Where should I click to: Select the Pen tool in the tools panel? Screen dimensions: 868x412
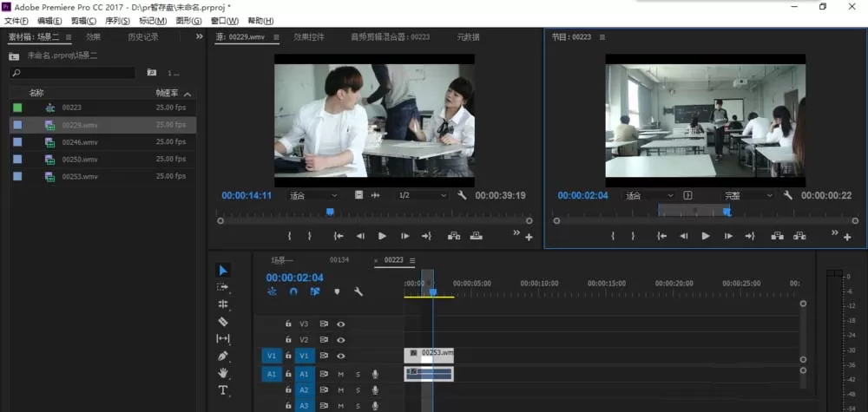[222, 356]
